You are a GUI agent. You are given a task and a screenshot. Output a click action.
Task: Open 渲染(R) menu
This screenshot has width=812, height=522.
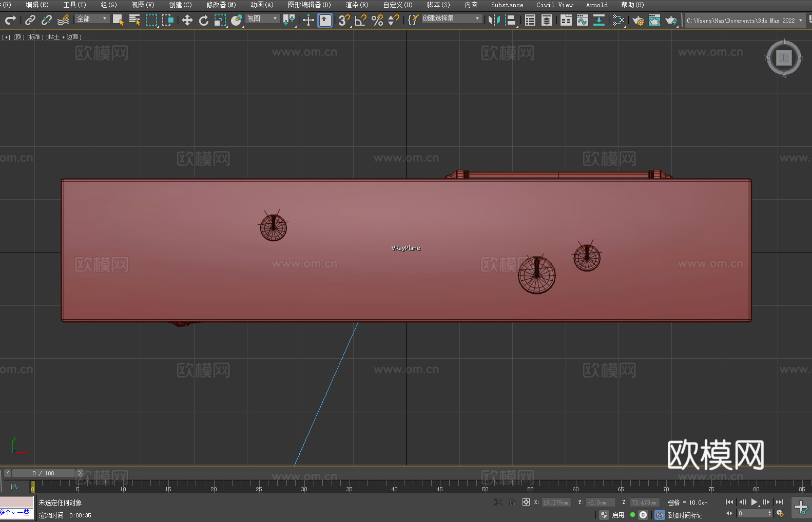tap(357, 5)
